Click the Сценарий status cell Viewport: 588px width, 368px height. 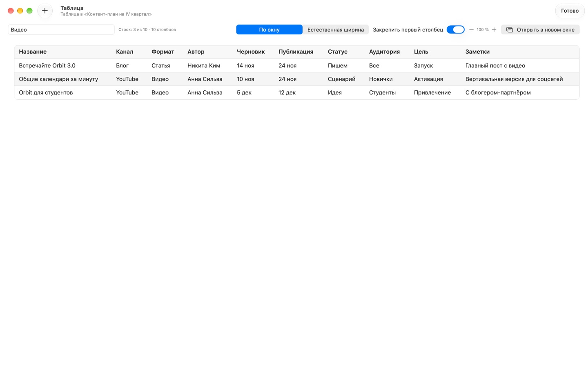(x=341, y=79)
